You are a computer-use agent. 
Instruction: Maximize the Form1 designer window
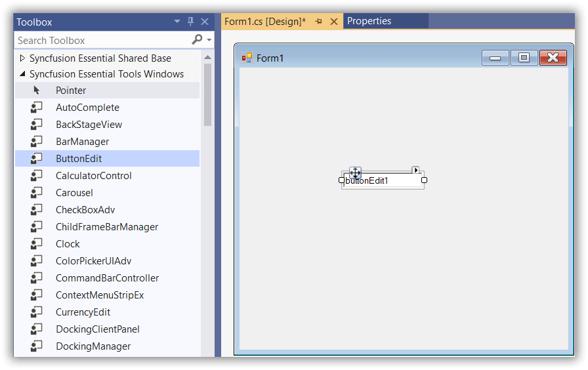point(524,58)
